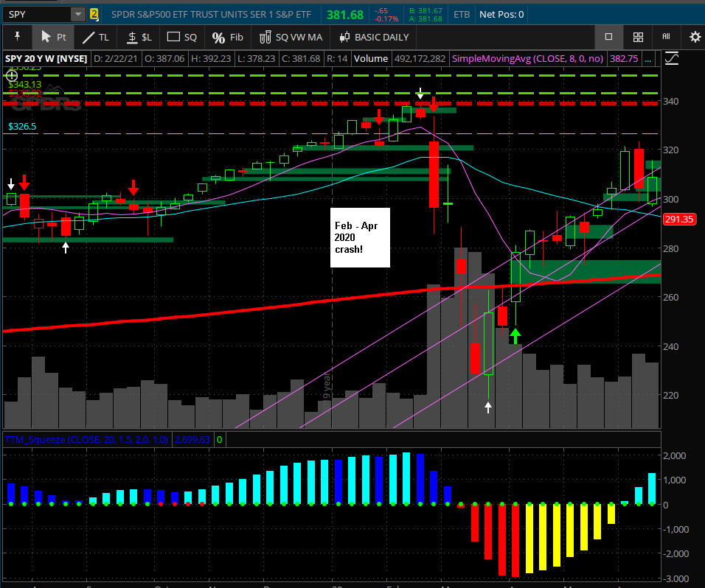Image resolution: width=705 pixels, height=588 pixels.
Task: Click the SimpleMovingAvg study label
Action: pyautogui.click(x=527, y=59)
